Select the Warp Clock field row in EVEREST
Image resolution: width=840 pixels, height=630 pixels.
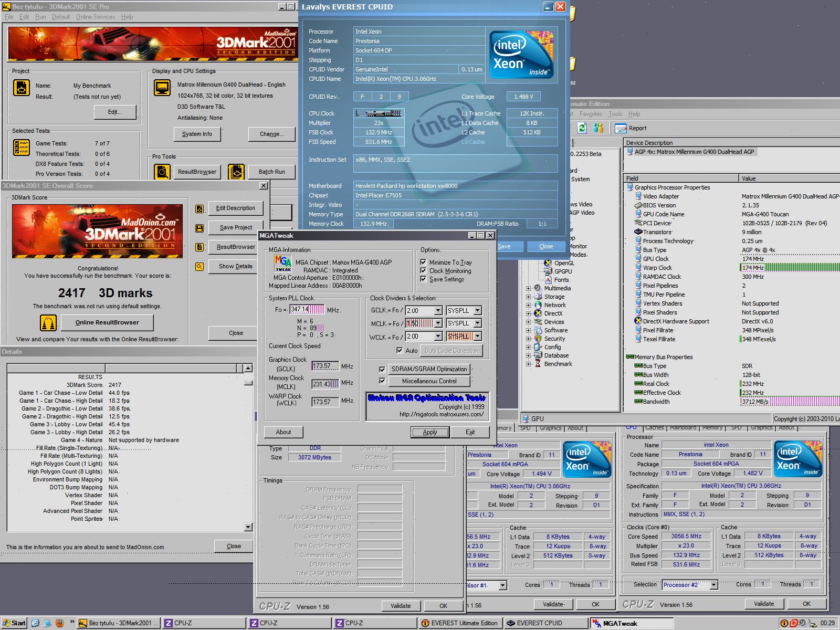pos(731,268)
